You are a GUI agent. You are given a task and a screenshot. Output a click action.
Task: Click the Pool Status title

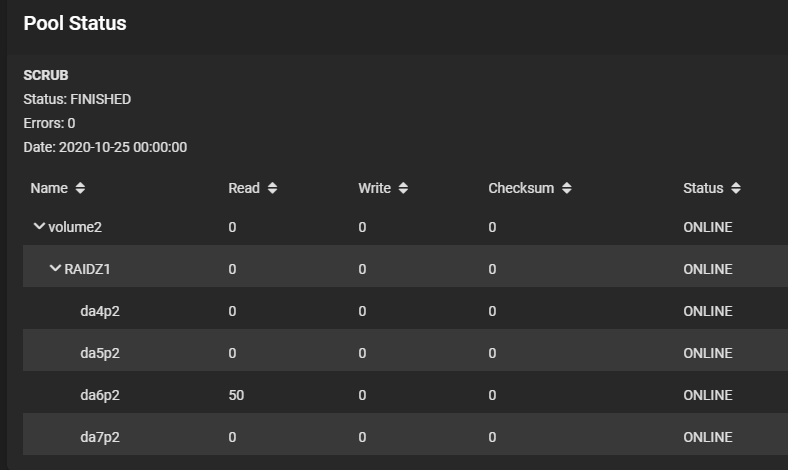75,23
